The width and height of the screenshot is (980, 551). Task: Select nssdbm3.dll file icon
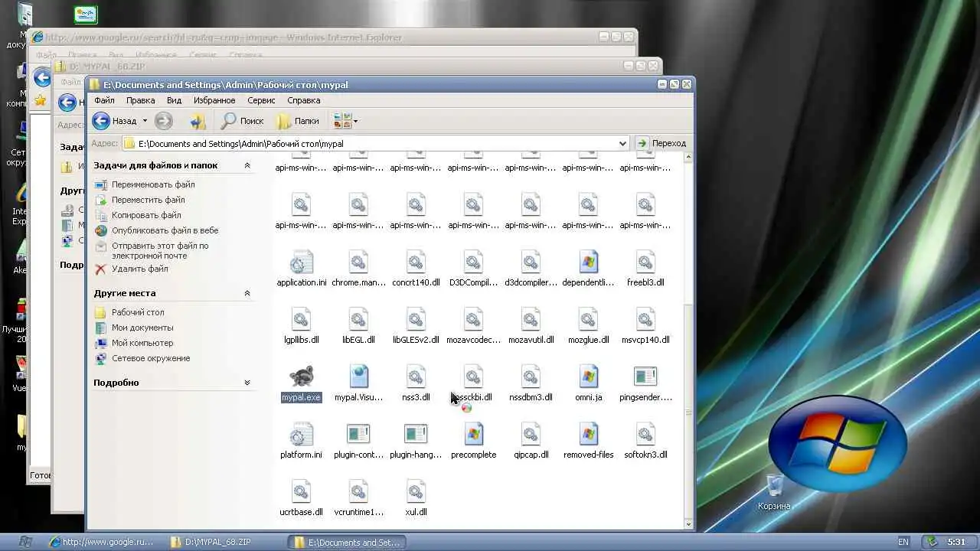coord(531,376)
